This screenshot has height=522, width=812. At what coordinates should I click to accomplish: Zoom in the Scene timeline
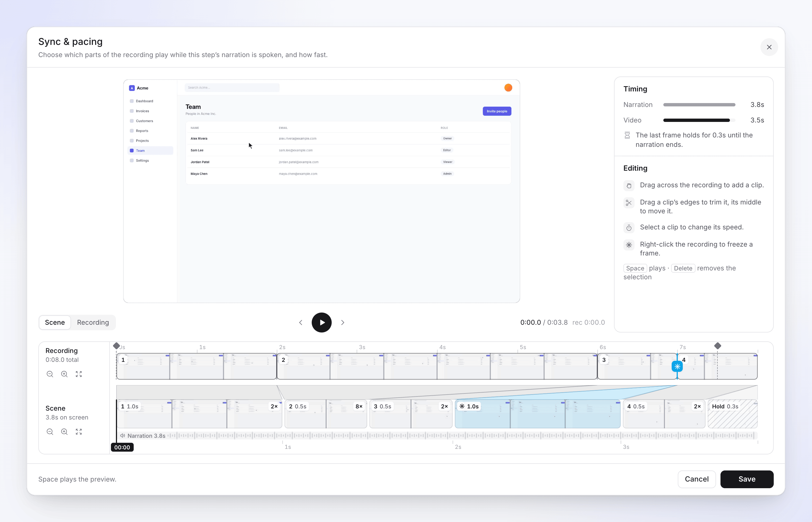tap(64, 431)
